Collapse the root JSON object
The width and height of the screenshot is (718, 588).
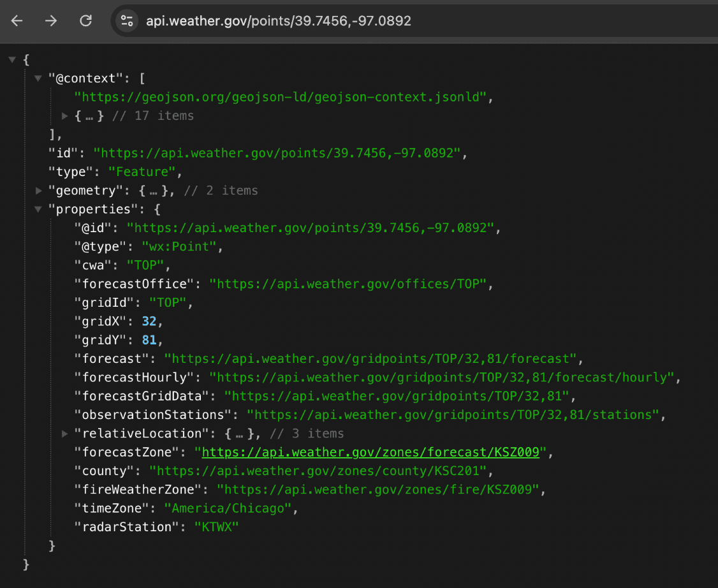pyautogui.click(x=11, y=59)
